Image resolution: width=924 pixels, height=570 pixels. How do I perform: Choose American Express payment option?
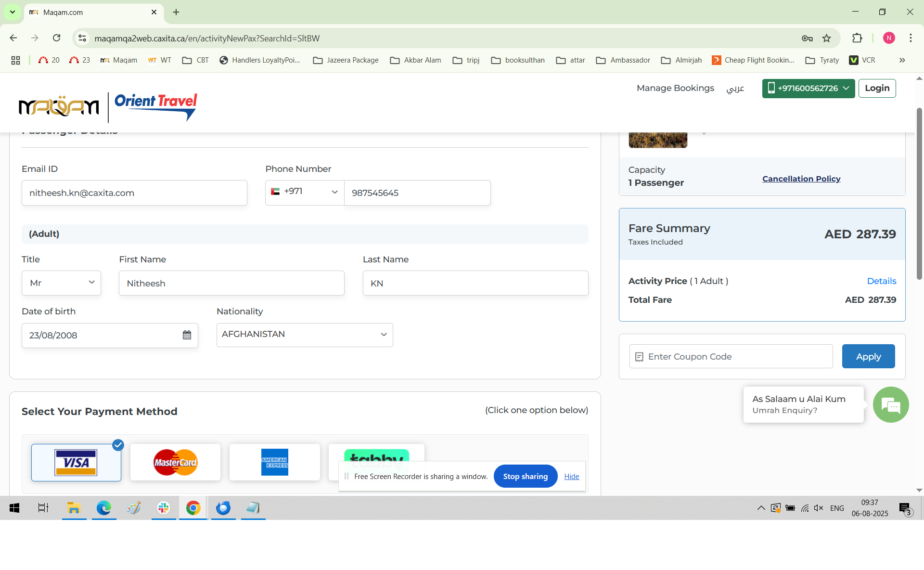274,462
